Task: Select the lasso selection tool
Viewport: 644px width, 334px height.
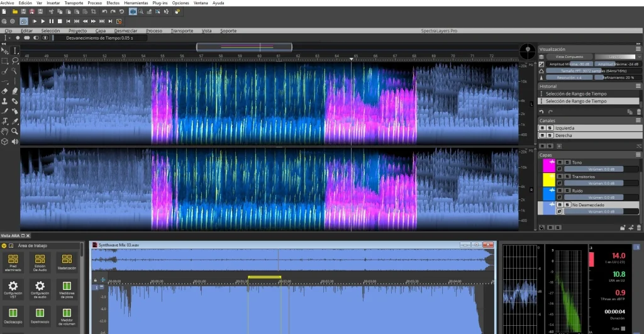Action: pos(15,61)
